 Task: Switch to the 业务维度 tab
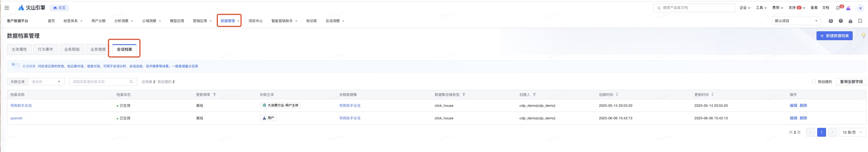click(98, 49)
